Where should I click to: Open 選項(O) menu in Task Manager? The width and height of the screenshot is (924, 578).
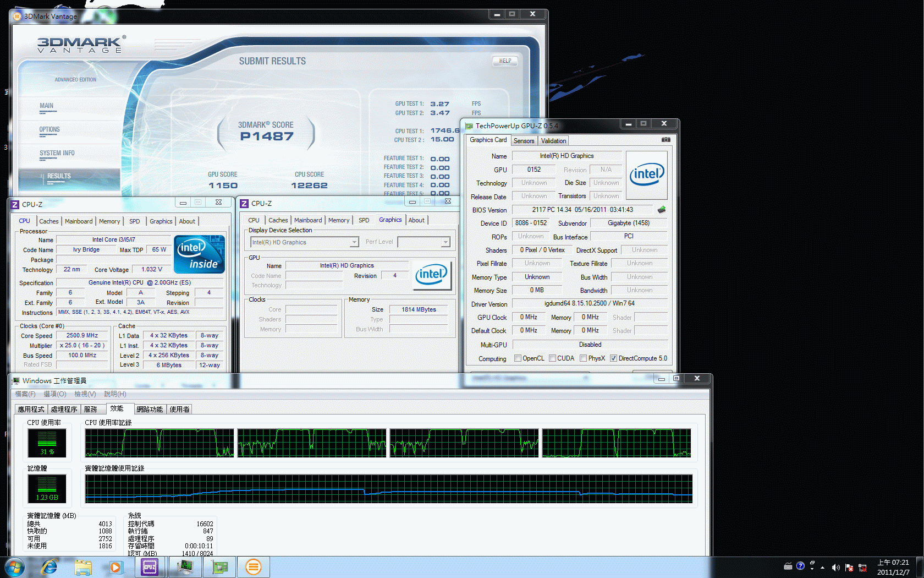tap(55, 394)
